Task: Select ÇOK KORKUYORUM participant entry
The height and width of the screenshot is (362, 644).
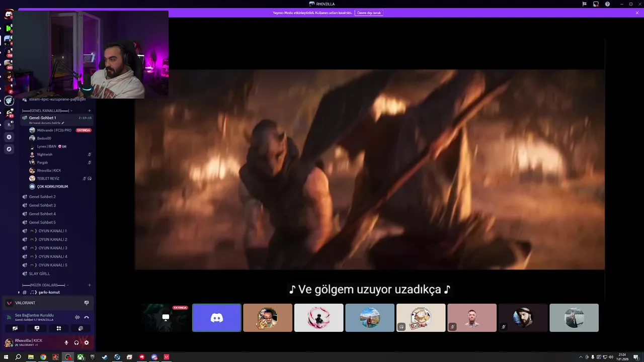Action: 52,187
